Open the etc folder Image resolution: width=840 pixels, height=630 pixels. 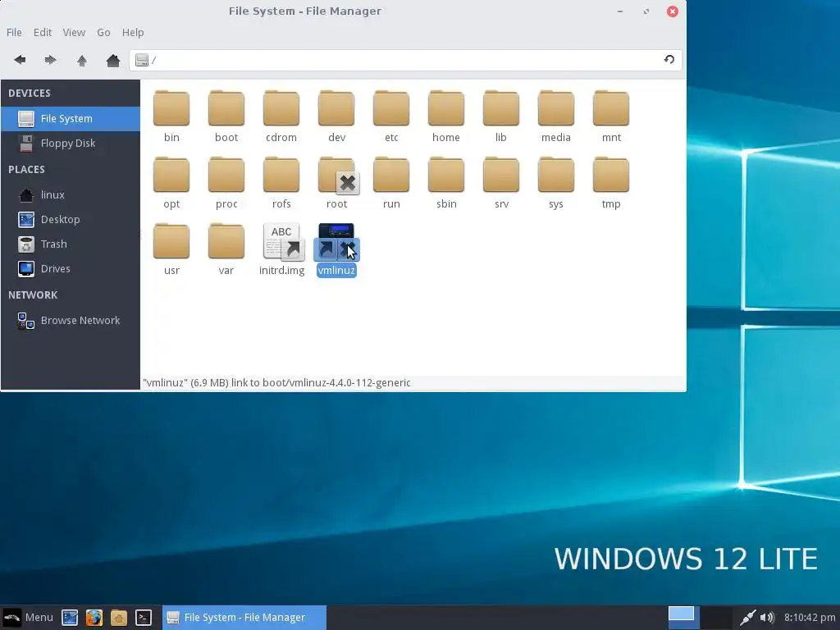click(x=391, y=116)
